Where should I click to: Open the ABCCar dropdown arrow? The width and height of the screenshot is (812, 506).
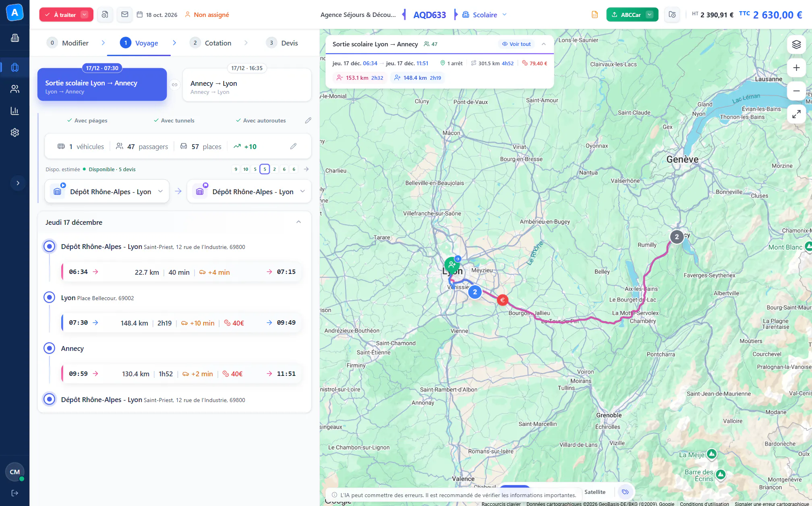click(649, 15)
